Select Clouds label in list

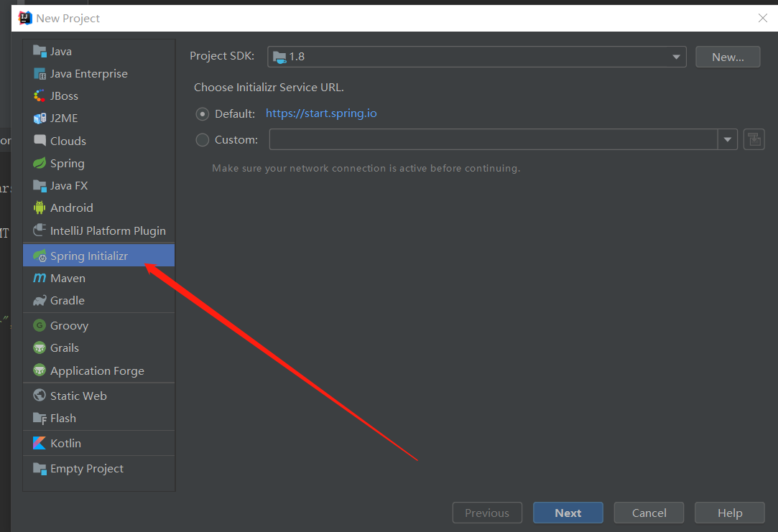[x=68, y=141]
